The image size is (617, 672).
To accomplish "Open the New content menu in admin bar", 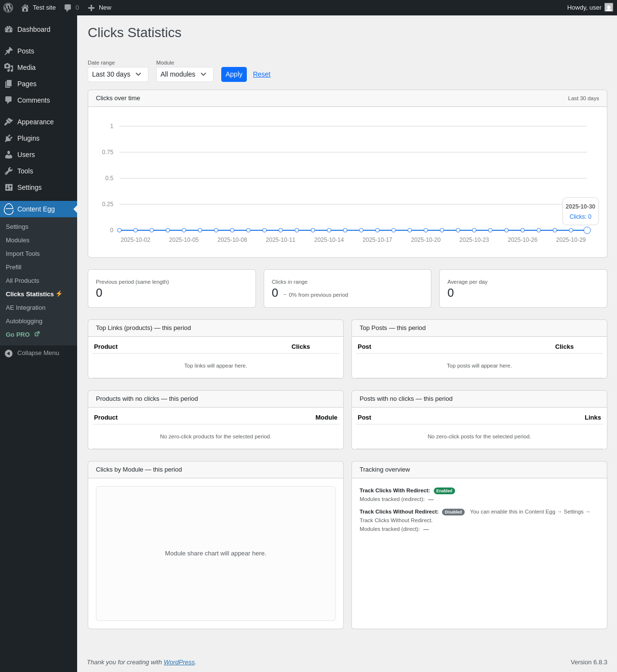I will pos(100,8).
